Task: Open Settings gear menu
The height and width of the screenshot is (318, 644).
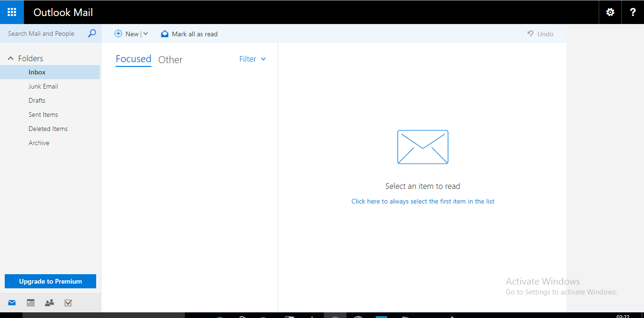Action: 610,12
